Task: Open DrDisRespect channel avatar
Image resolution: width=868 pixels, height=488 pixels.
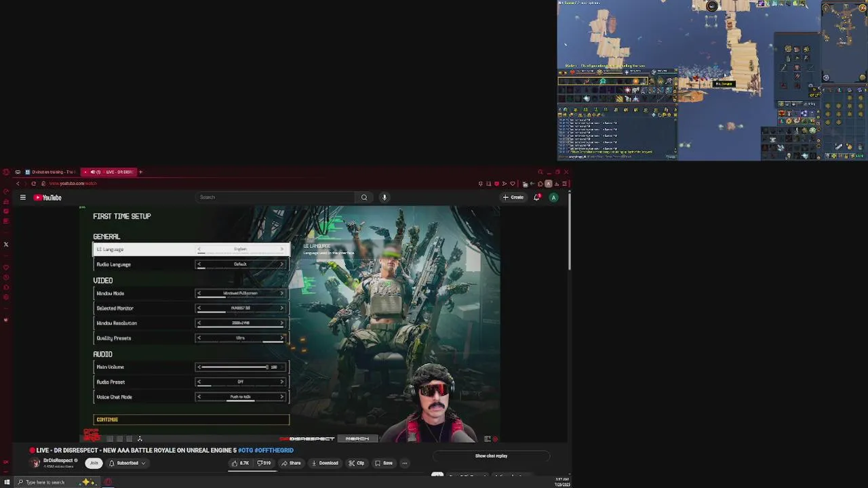Action: pos(35,463)
